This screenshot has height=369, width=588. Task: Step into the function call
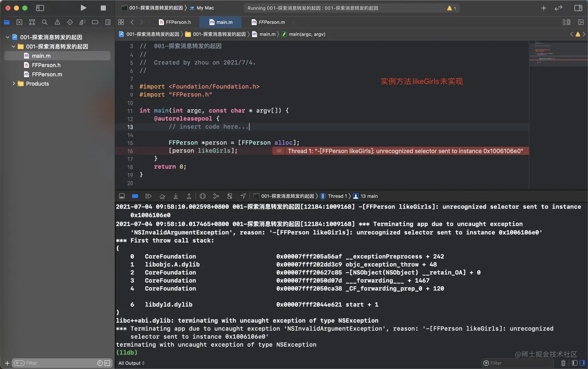pyautogui.click(x=176, y=196)
